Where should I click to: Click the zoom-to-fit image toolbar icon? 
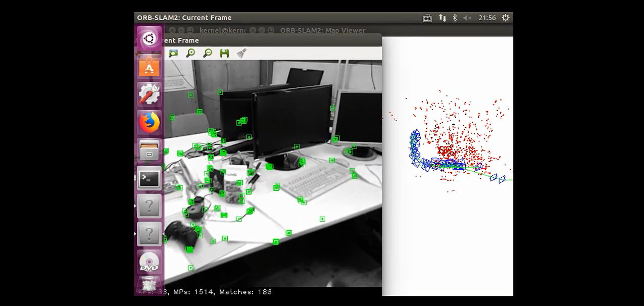pyautogui.click(x=173, y=53)
